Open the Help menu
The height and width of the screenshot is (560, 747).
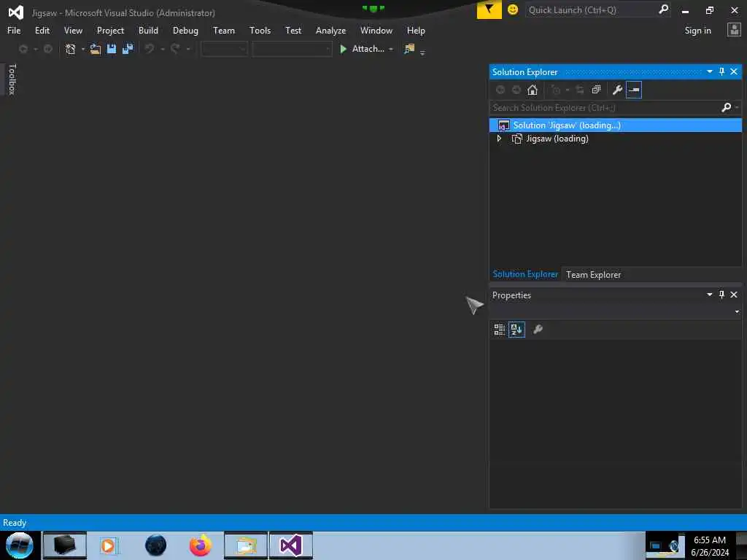click(x=416, y=31)
